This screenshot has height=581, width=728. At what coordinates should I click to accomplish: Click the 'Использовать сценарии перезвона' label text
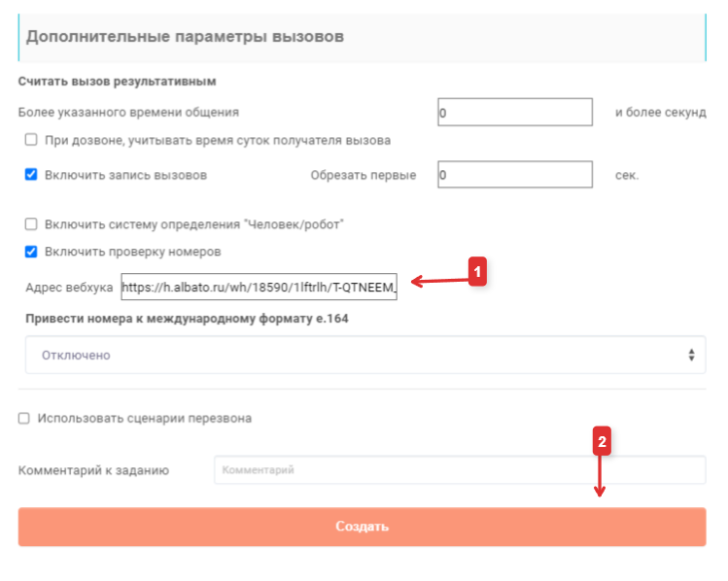pyautogui.click(x=145, y=419)
